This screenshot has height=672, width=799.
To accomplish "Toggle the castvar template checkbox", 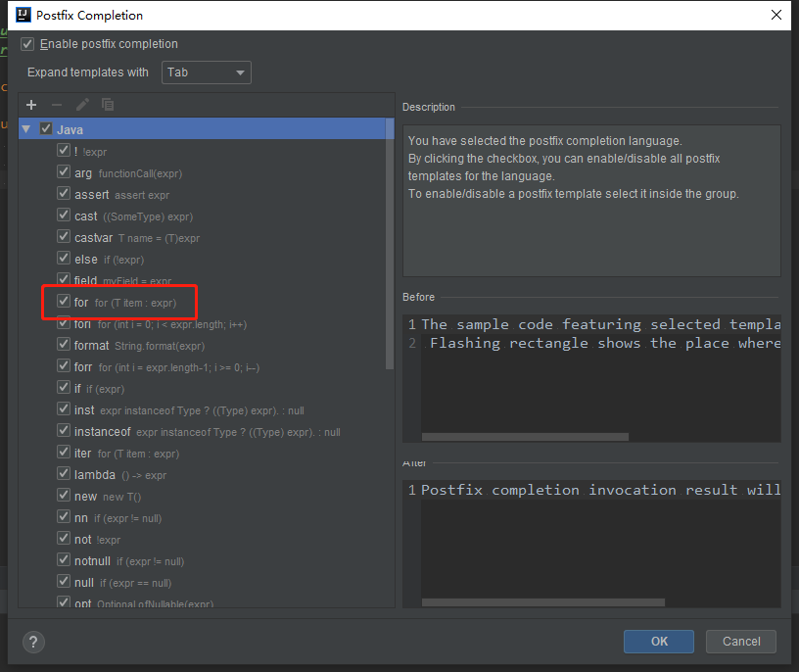I will [x=64, y=237].
